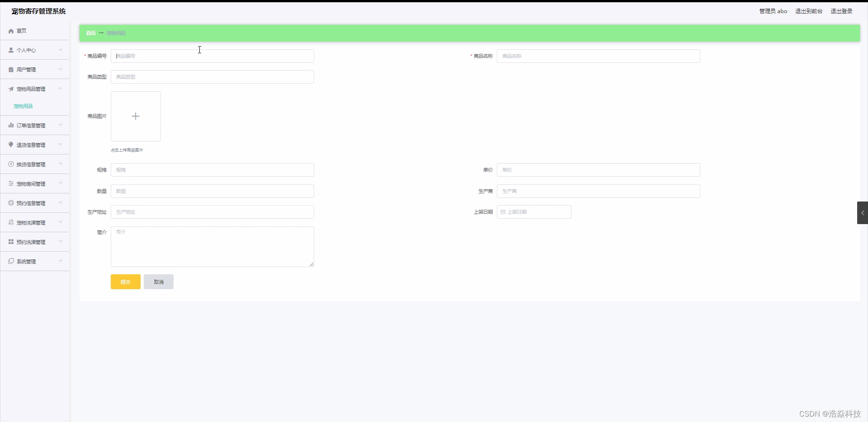Expand the 宠物洗澡管理 chevron

61,222
